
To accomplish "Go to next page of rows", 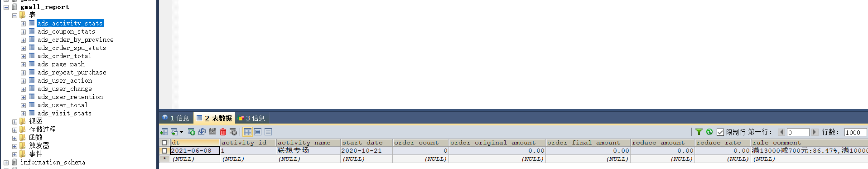I will click(815, 132).
